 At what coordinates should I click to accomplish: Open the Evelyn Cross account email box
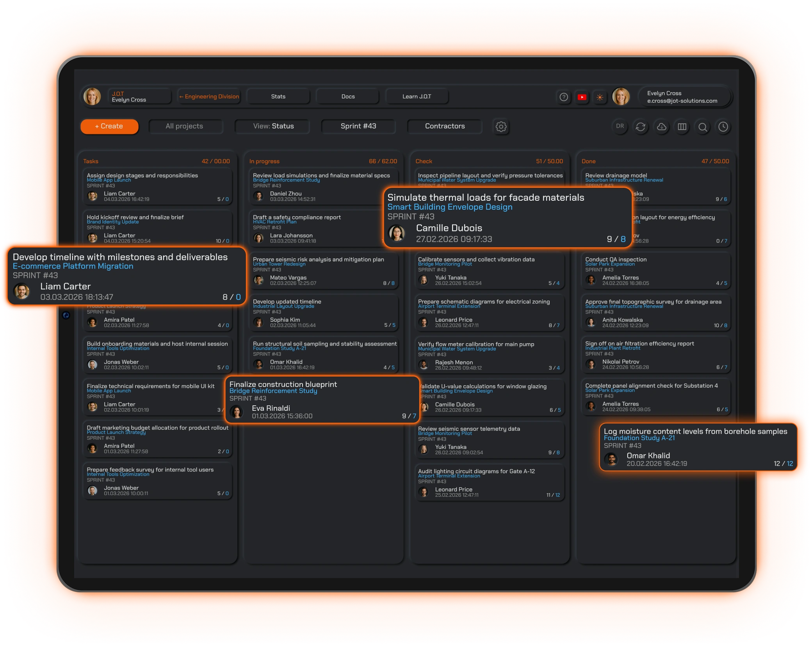coord(685,97)
